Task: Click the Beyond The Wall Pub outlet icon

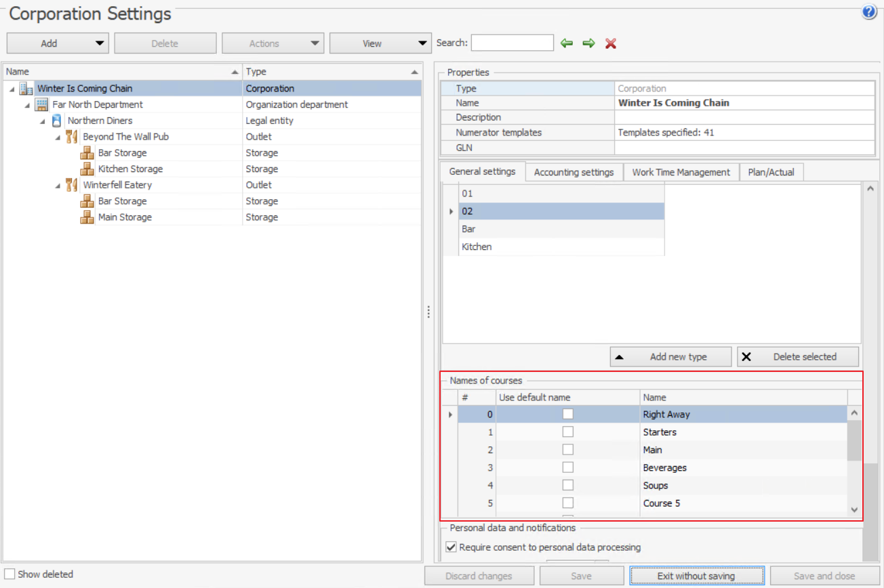Action: (72, 137)
